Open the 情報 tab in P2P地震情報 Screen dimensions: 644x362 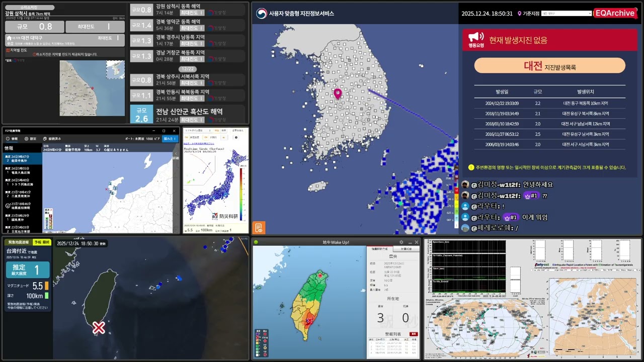click(x=12, y=138)
